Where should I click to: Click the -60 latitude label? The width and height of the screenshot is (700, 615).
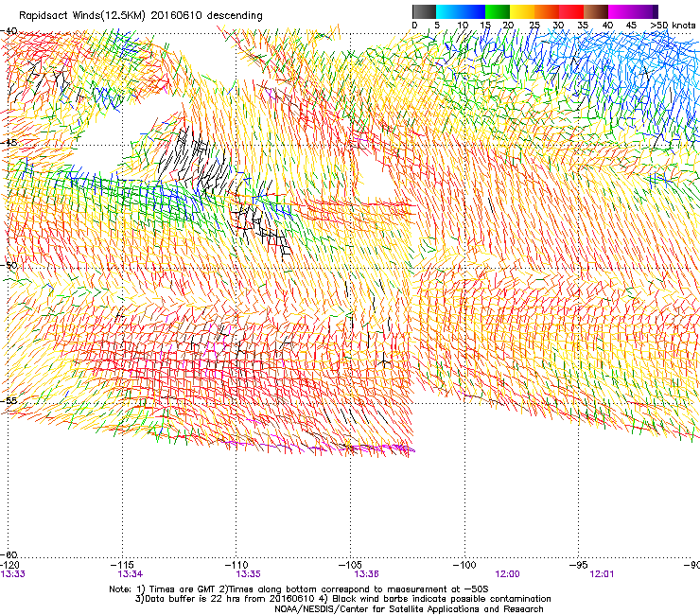coord(9,554)
